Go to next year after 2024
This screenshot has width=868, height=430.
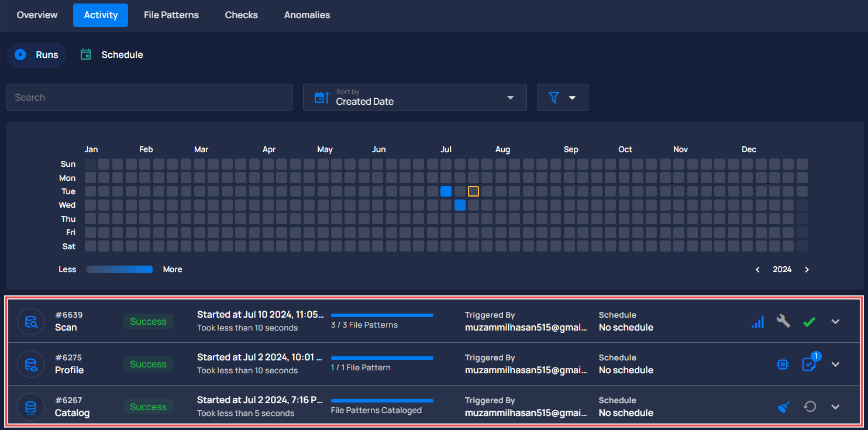click(x=807, y=270)
